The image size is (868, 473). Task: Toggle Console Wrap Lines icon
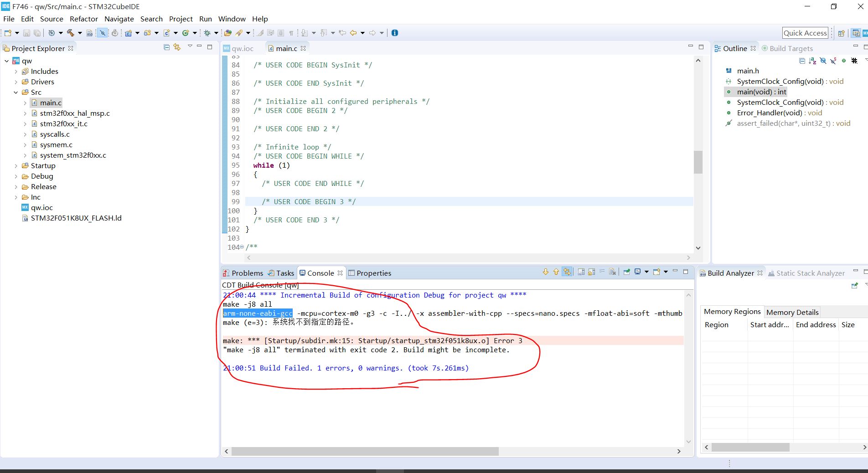[602, 272]
